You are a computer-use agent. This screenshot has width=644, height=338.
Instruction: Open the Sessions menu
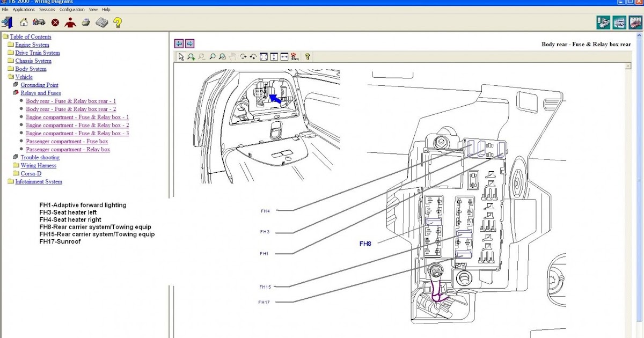click(47, 10)
